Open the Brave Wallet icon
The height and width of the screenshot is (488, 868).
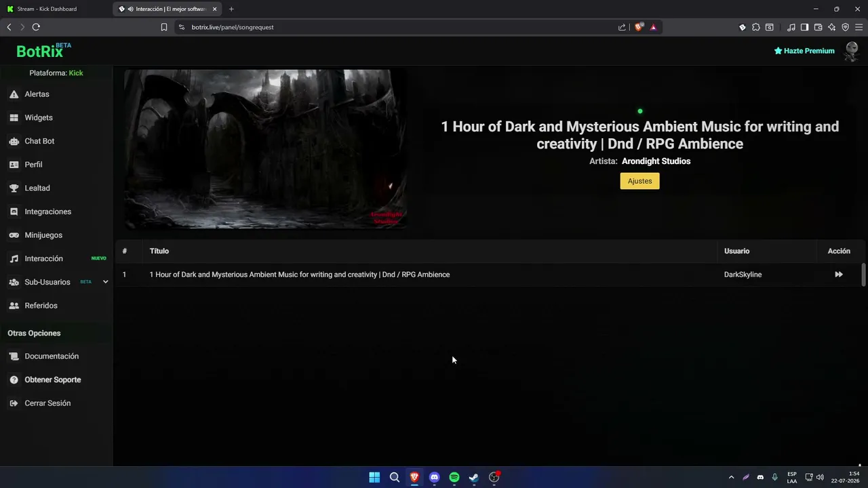tap(818, 27)
